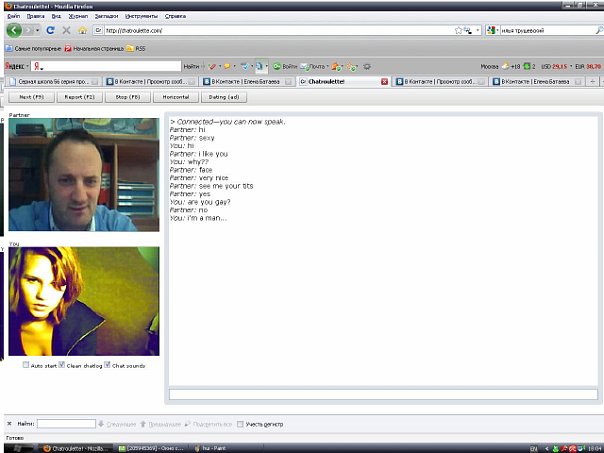Click the Dating (ad) button
Viewport: 604px width, 453px height.
(224, 97)
